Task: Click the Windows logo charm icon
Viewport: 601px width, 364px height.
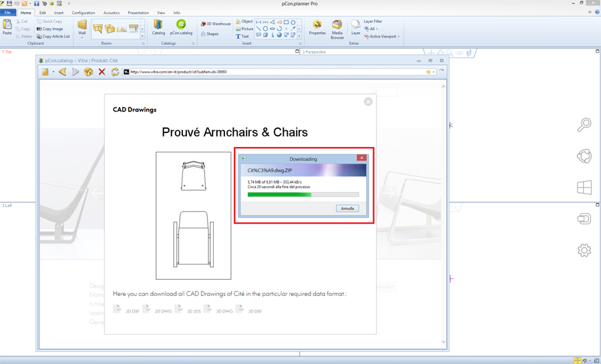Action: tap(584, 188)
